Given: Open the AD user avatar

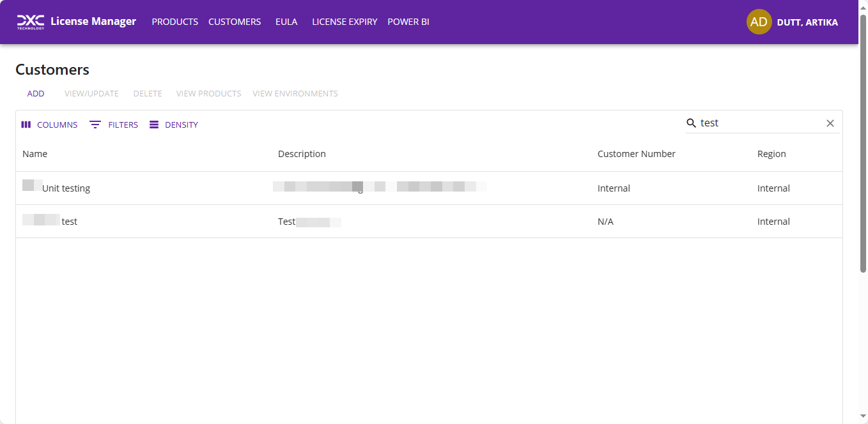Looking at the screenshot, I should [x=759, y=22].
